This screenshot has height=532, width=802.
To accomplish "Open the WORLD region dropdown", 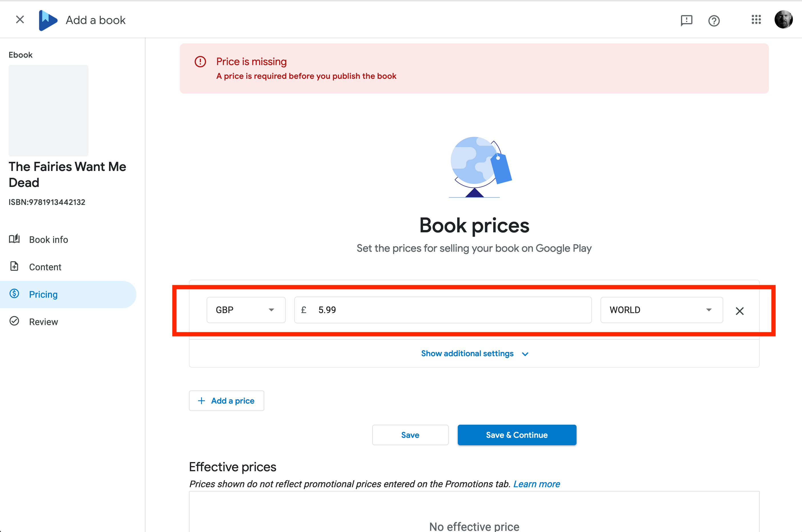I will [661, 310].
